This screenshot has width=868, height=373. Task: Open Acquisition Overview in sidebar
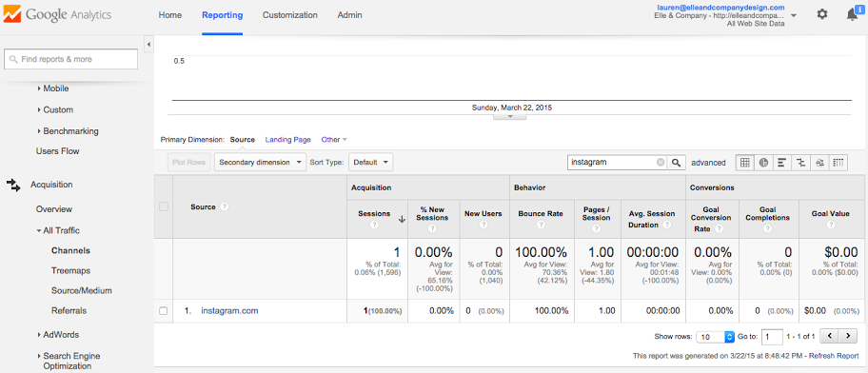pyautogui.click(x=54, y=209)
